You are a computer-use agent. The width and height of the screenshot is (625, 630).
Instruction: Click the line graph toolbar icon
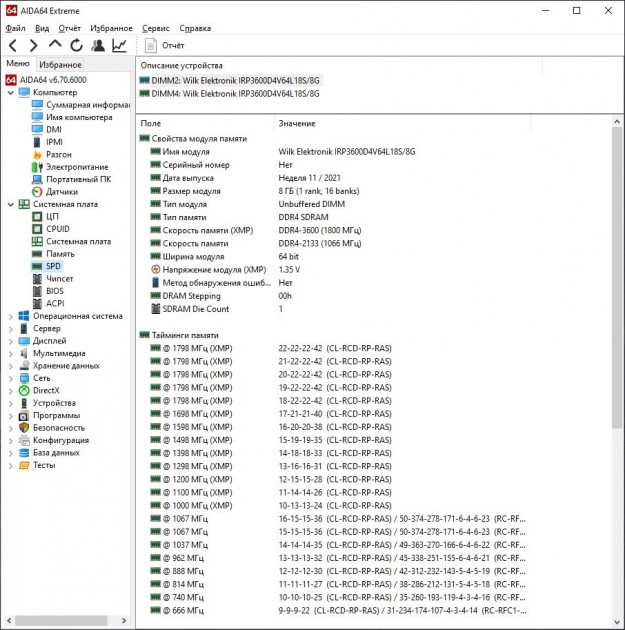pos(120,45)
